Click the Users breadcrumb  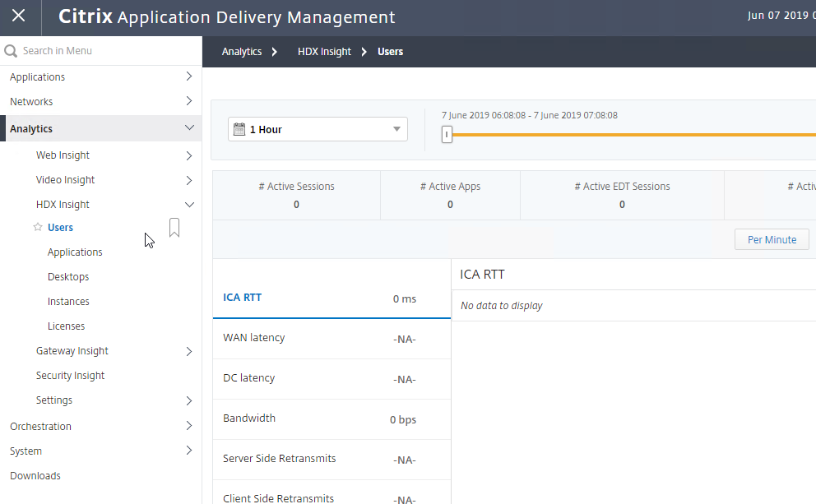(x=390, y=52)
